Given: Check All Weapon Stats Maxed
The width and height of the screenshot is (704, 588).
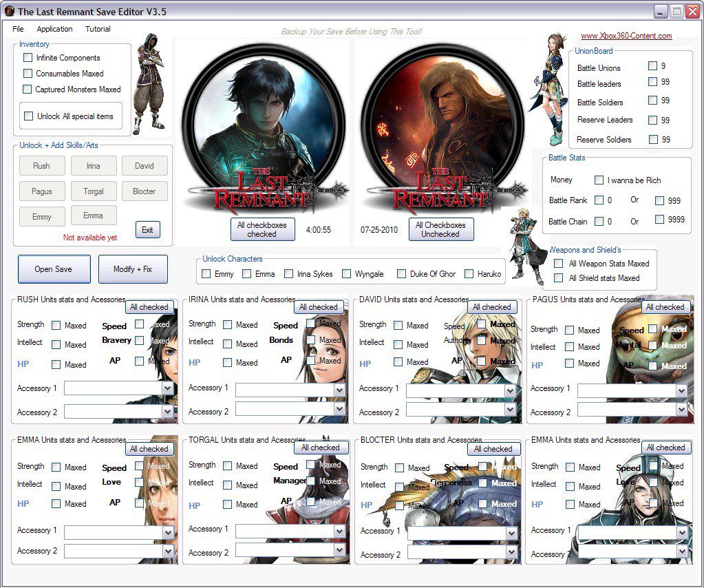Looking at the screenshot, I should point(559,263).
